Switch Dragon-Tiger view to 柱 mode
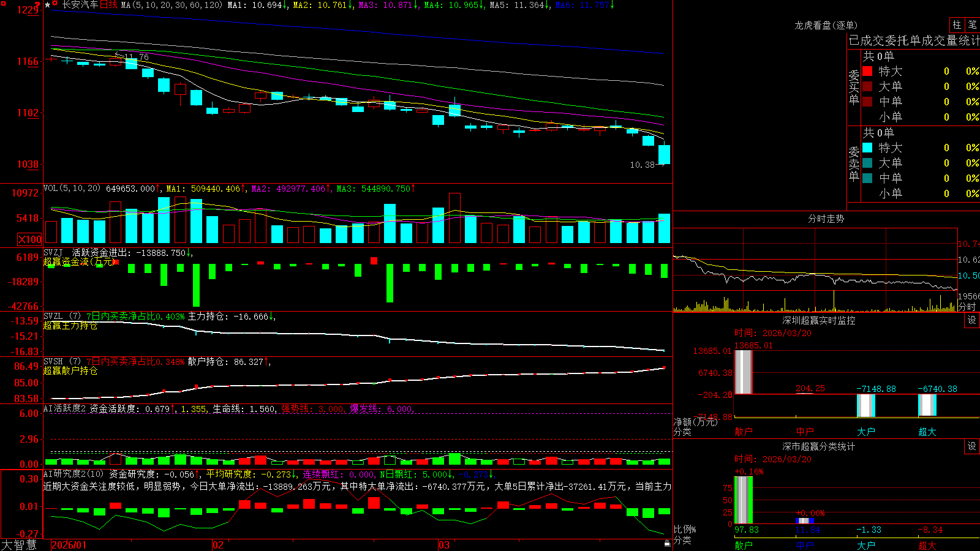The image size is (980, 551). [x=957, y=24]
